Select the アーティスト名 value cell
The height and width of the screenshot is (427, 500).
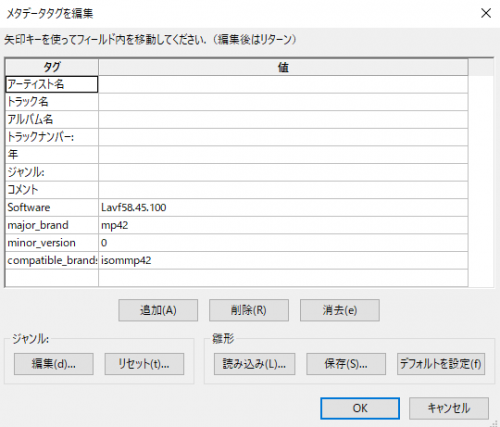283,84
